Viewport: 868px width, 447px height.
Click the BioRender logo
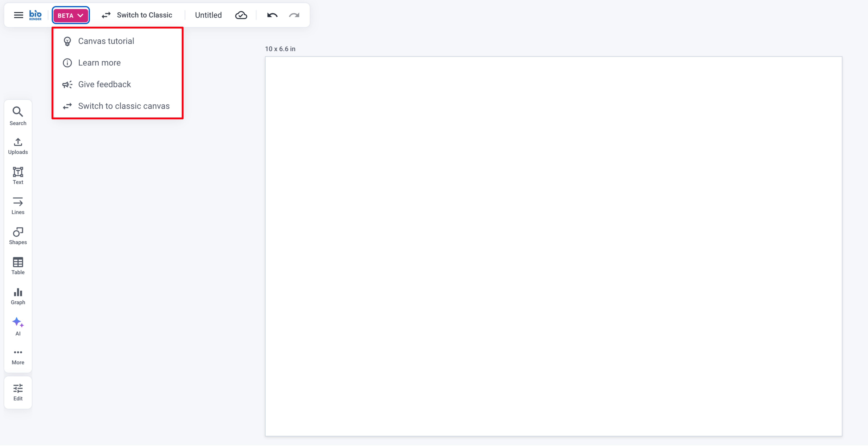(35, 15)
